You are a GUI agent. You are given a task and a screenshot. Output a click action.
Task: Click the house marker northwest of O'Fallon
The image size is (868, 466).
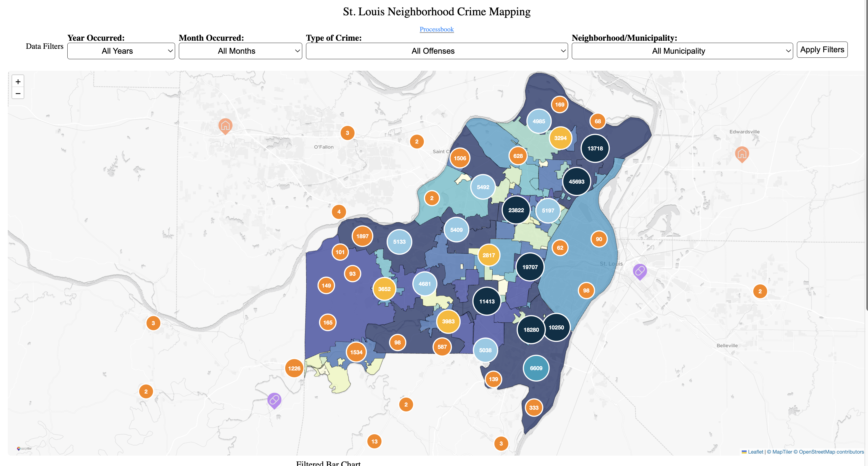click(225, 126)
